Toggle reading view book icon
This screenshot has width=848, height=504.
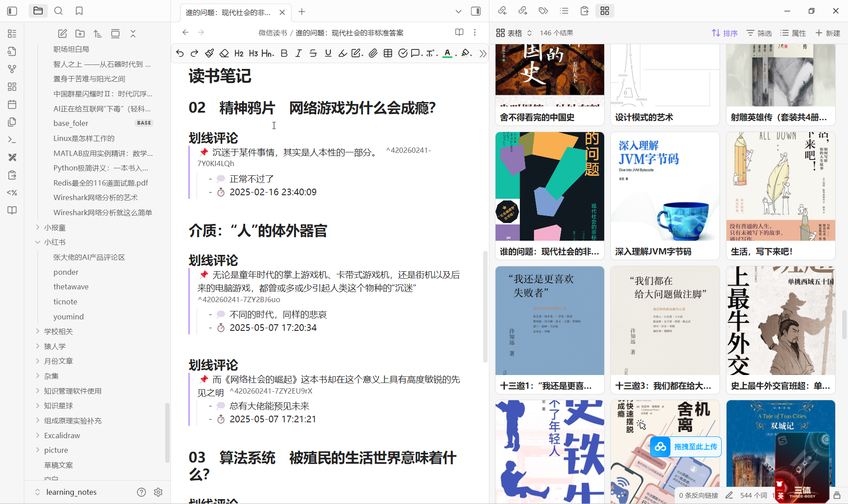[459, 32]
